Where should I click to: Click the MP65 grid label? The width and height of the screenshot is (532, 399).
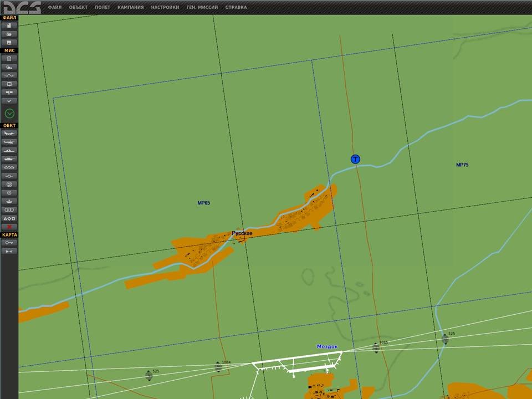pos(203,203)
